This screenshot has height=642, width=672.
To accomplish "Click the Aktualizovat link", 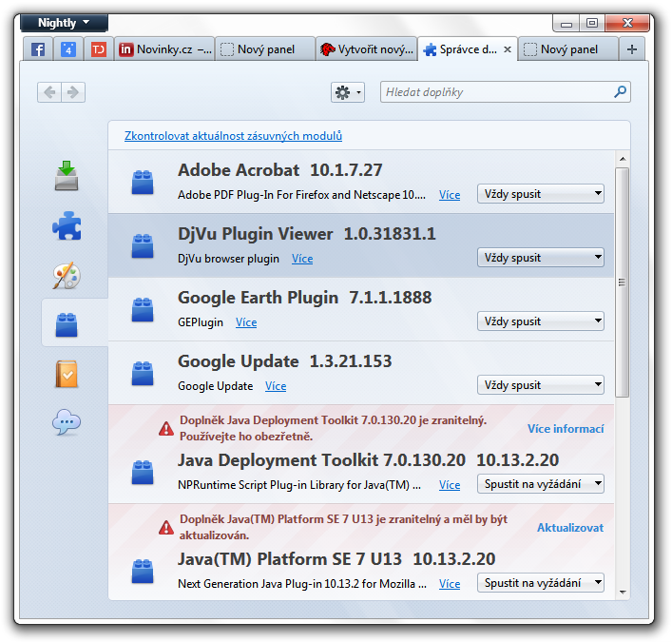I will [570, 528].
